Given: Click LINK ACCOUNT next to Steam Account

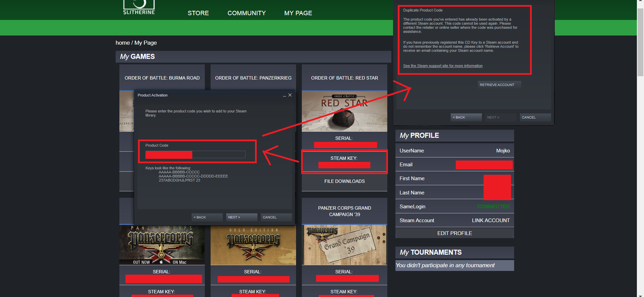Looking at the screenshot, I should [491, 221].
